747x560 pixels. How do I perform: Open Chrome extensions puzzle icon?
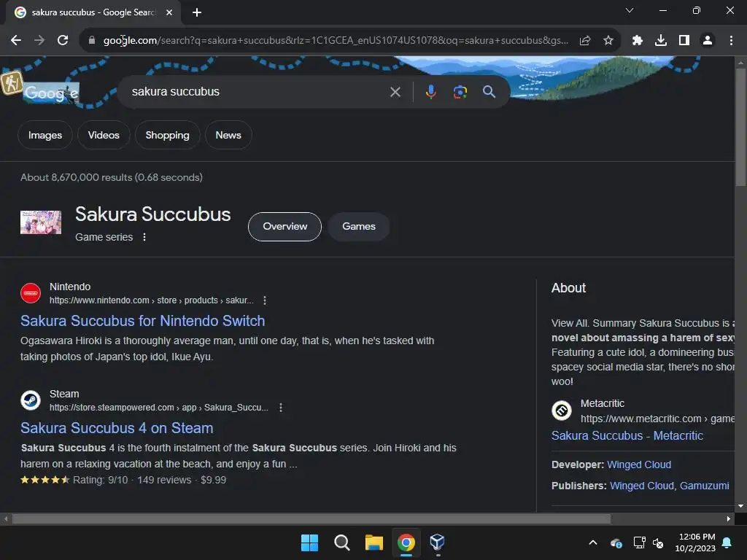(638, 41)
